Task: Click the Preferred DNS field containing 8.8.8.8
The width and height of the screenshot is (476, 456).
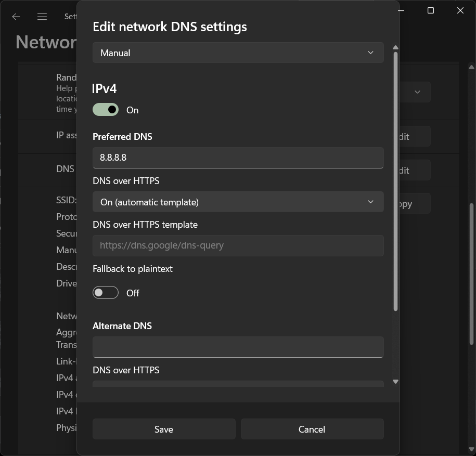Action: click(x=238, y=158)
